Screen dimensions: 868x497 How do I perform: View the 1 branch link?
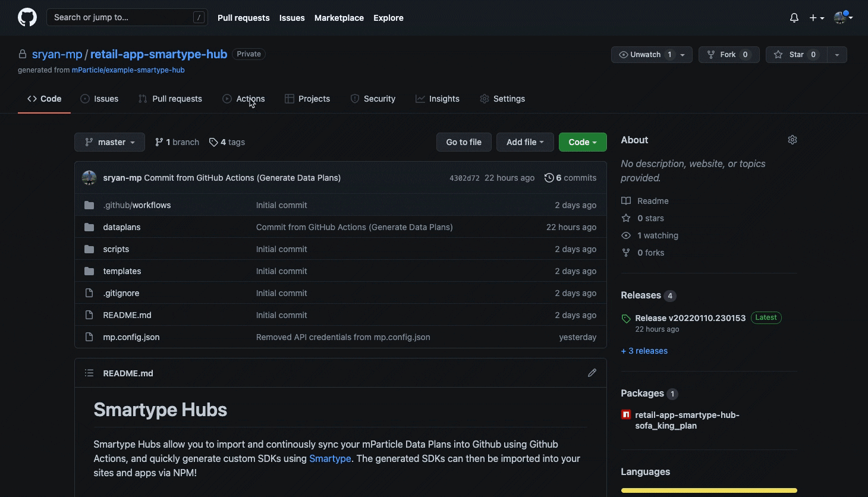click(x=177, y=142)
